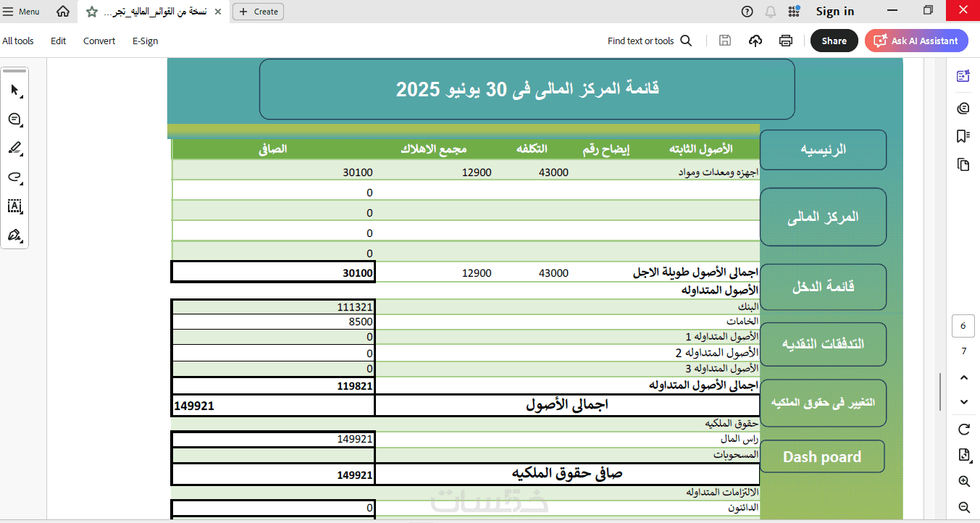Open the Edit menu
This screenshot has width=980, height=523.
tap(59, 41)
